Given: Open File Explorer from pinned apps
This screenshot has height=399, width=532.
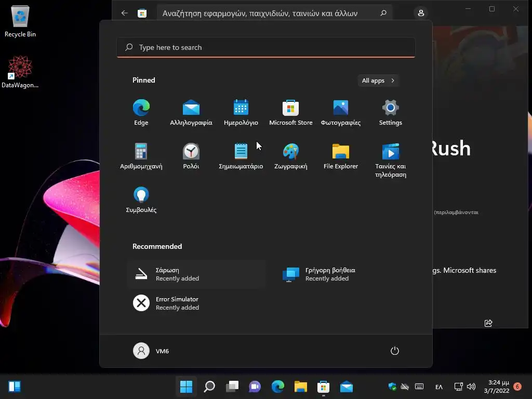Looking at the screenshot, I should click(341, 156).
